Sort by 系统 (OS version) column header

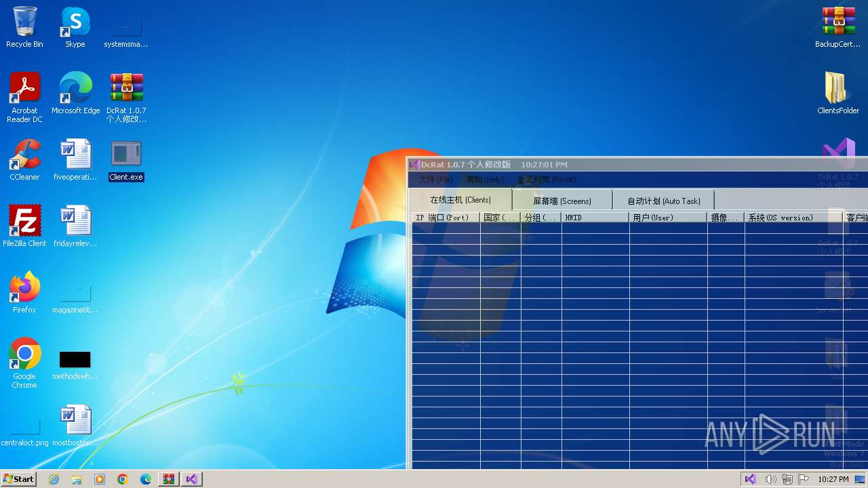tap(794, 218)
